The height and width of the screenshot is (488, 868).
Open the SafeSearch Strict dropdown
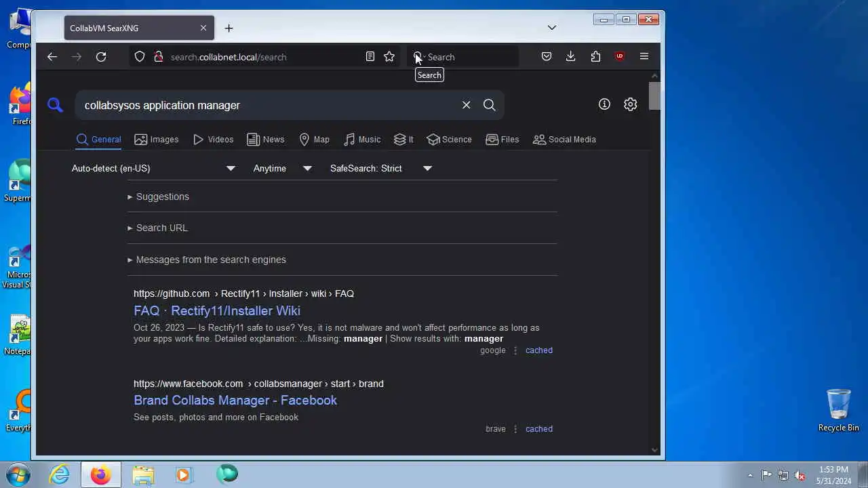(x=381, y=168)
